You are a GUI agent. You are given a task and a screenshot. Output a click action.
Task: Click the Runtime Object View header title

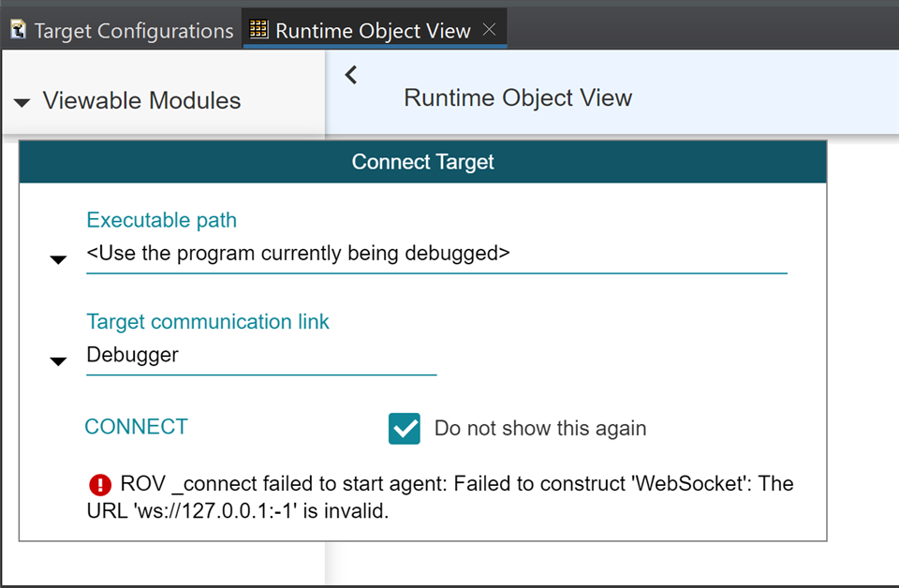pyautogui.click(x=518, y=98)
